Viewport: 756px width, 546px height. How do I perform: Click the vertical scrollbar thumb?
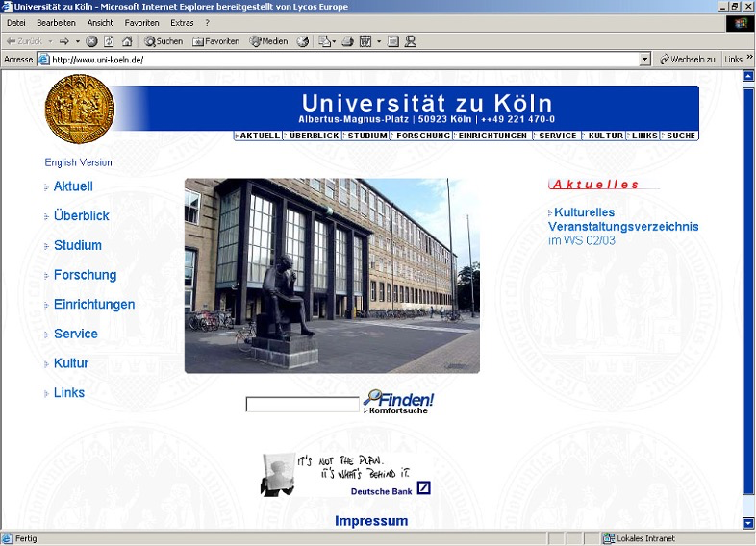748,291
